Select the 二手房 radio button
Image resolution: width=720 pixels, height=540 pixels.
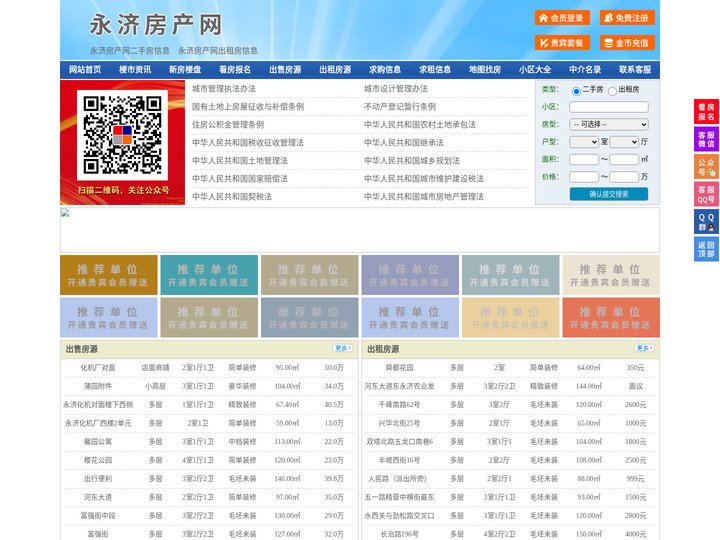click(x=576, y=91)
